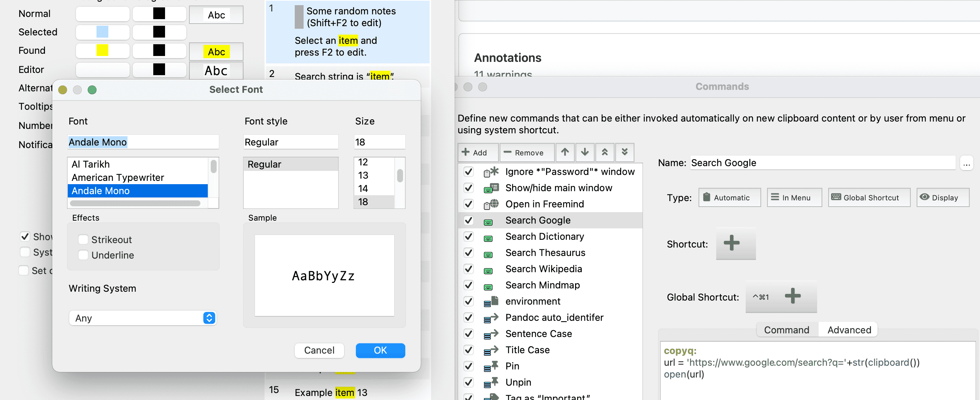This screenshot has width=980, height=400.
Task: Cancel the Select Font dialog
Action: [319, 350]
